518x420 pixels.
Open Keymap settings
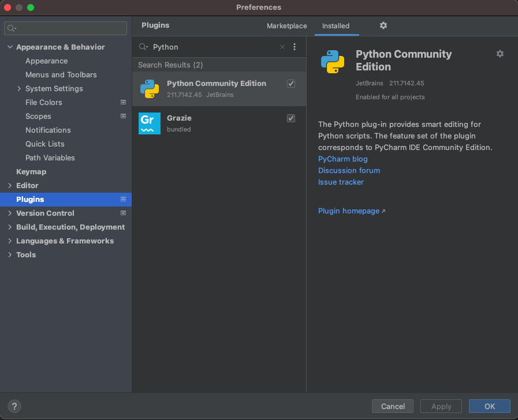tap(31, 172)
